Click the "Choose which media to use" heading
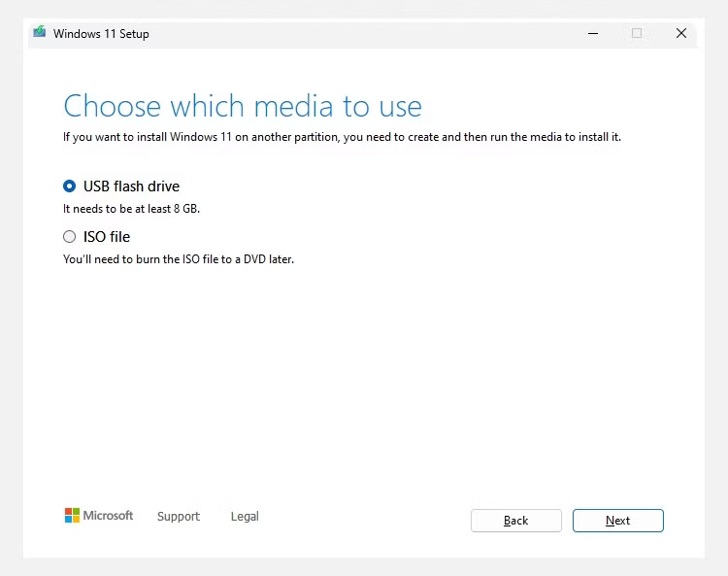Screen dimensions: 728x576 tap(243, 107)
